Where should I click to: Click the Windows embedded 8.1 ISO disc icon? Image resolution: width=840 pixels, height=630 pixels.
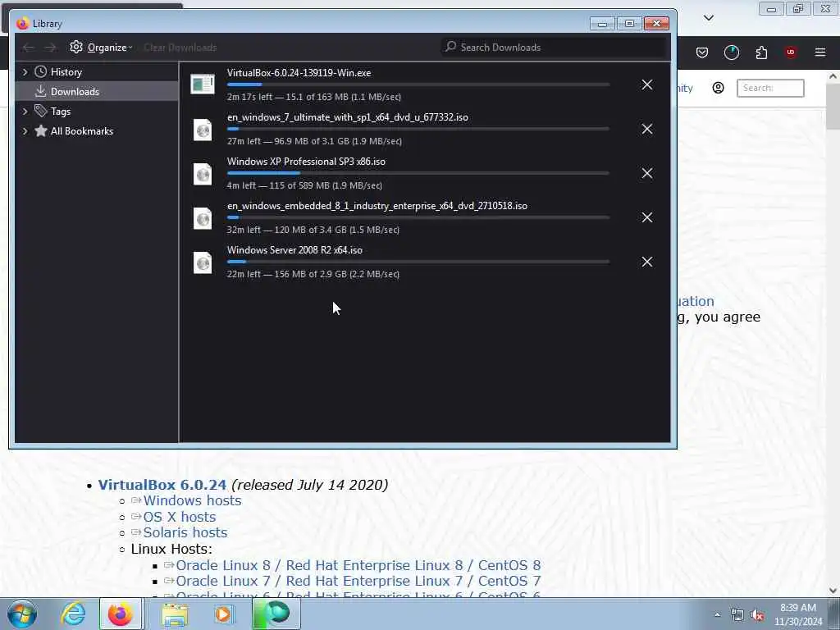point(203,218)
